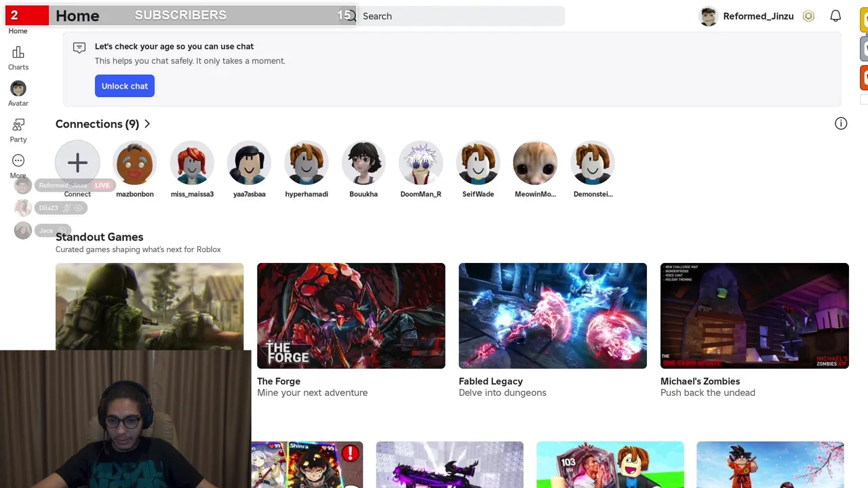Open Michael's Zombies game thumbnail
The image size is (868, 488).
pos(755,316)
